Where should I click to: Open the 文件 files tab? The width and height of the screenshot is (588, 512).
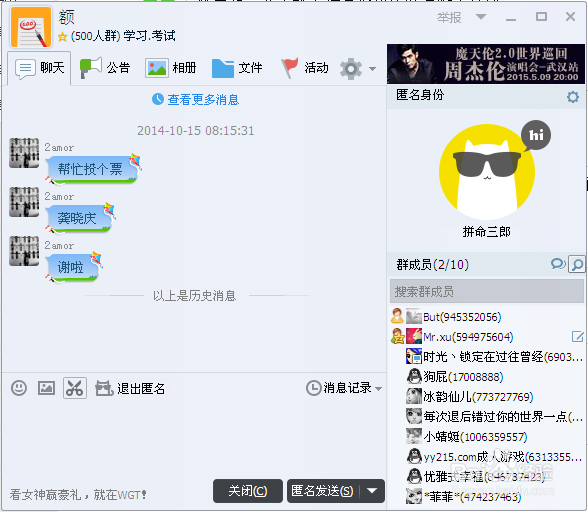coord(237,68)
